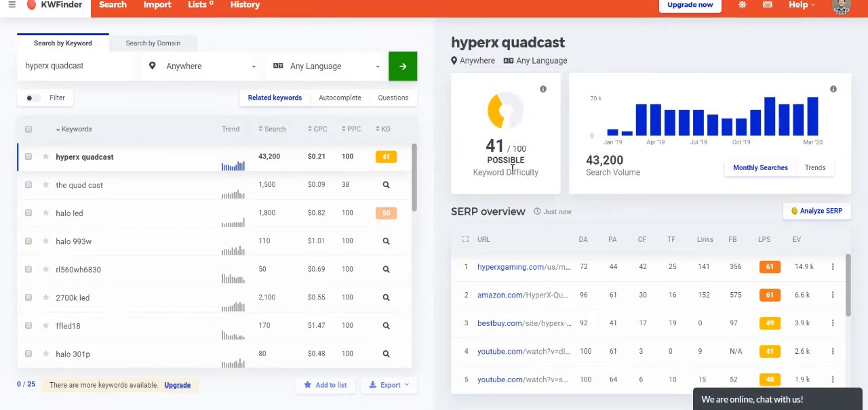Sort by KD column
868x410 pixels.
[383, 129]
